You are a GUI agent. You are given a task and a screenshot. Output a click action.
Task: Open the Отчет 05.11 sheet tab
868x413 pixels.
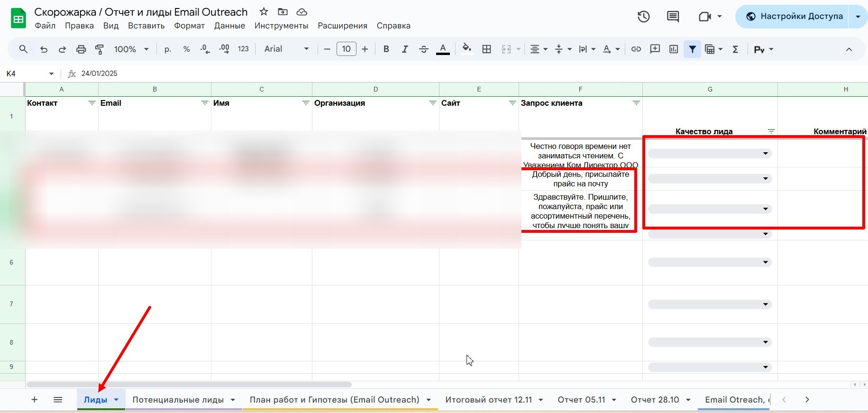(x=581, y=400)
